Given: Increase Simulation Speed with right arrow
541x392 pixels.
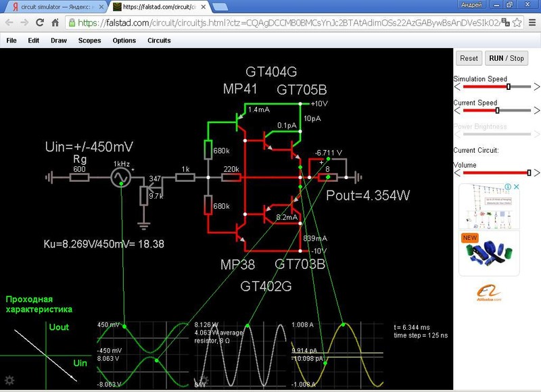Looking at the screenshot, I should pyautogui.click(x=536, y=87).
